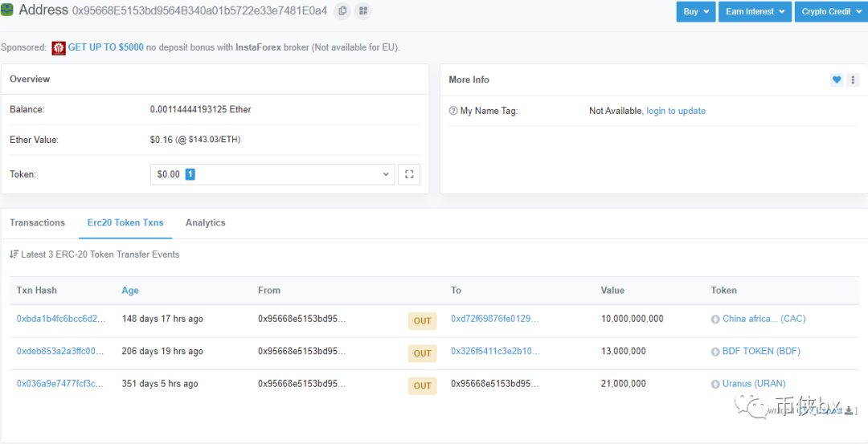Add address to watch list heart icon
The height and width of the screenshot is (444, 868).
[x=837, y=80]
